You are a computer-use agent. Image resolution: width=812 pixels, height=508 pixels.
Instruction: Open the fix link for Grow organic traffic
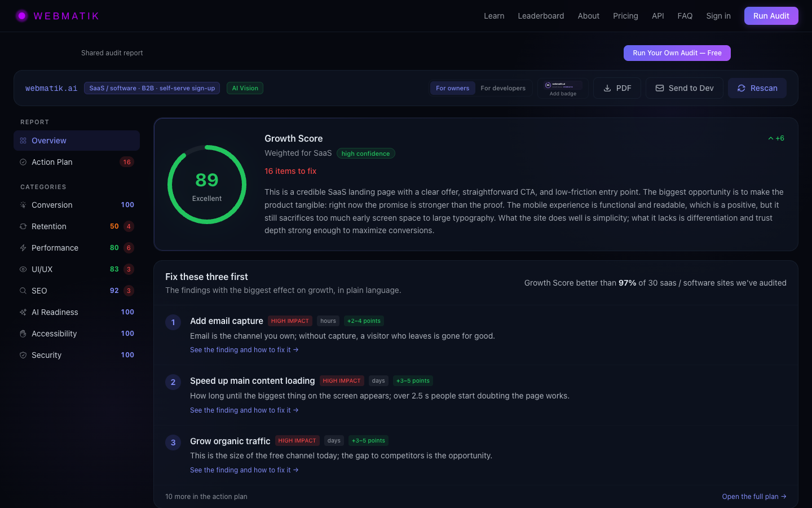tap(244, 470)
